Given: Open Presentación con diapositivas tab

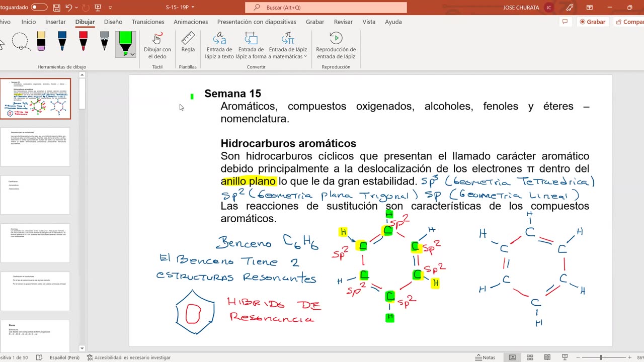Looking at the screenshot, I should pyautogui.click(x=257, y=22).
